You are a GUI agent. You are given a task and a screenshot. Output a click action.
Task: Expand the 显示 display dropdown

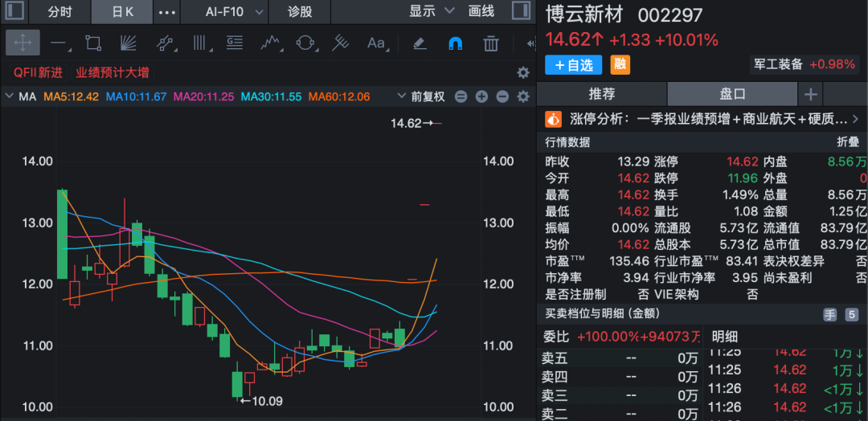click(x=431, y=12)
